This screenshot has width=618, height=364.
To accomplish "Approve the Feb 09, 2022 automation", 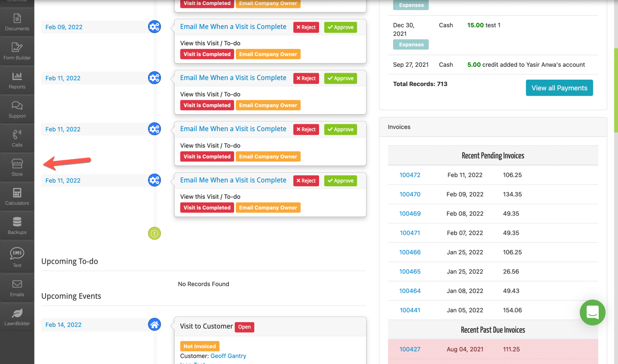I will coord(340,27).
